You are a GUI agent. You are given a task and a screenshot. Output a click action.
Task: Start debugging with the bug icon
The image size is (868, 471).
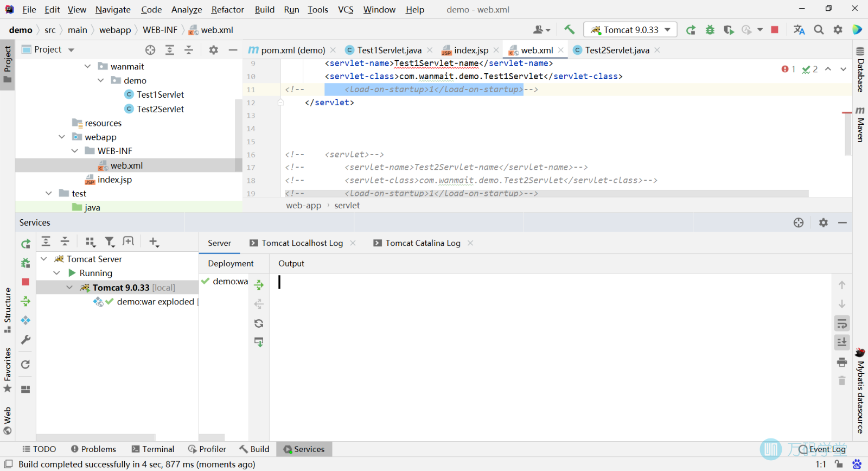(710, 30)
